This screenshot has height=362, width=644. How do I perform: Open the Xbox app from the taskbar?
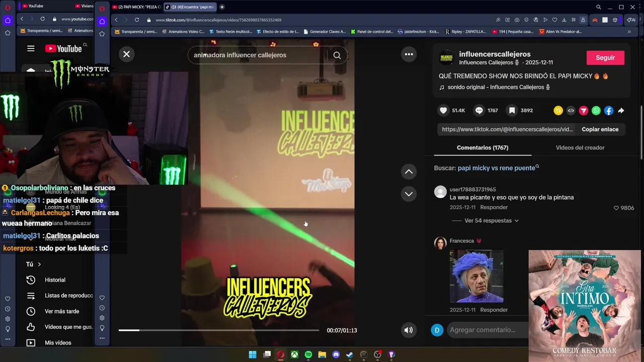tap(294, 354)
